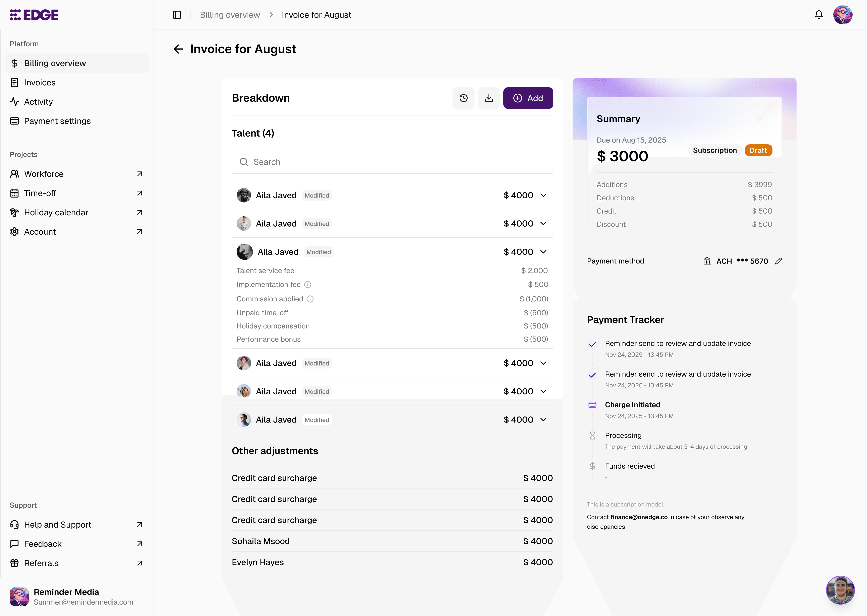The image size is (867, 616).
Task: Collapse the expanded third Aila Javed row
Action: click(x=543, y=252)
